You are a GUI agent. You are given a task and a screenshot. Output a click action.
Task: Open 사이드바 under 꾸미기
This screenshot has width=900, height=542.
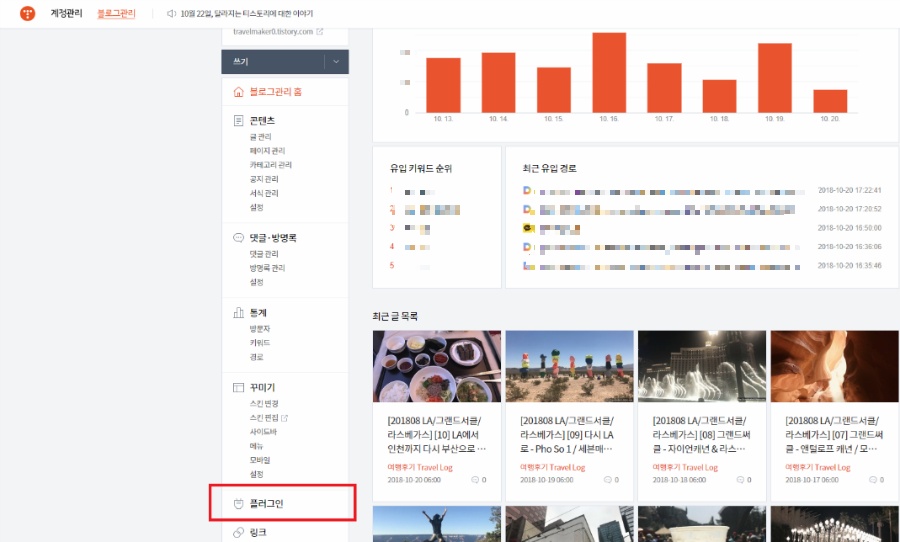click(263, 432)
